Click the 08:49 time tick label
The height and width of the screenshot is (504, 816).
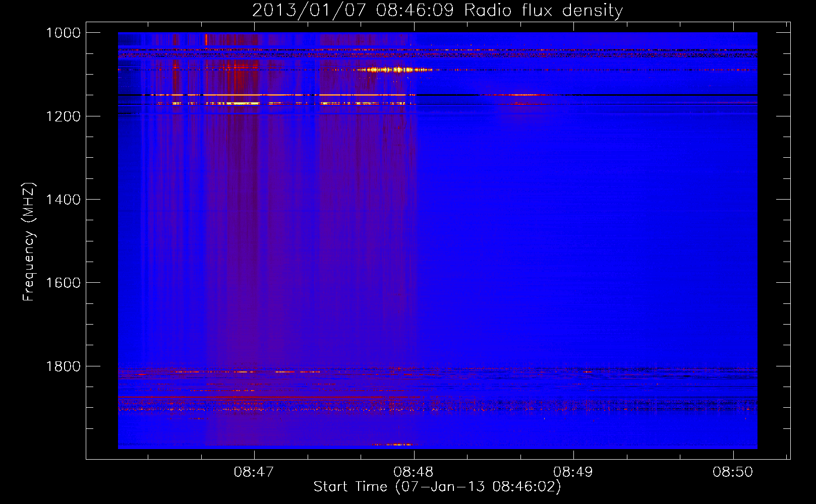point(573,472)
